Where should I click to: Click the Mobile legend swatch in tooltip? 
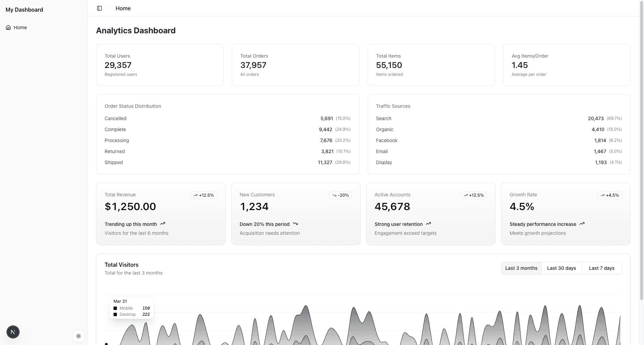115,308
